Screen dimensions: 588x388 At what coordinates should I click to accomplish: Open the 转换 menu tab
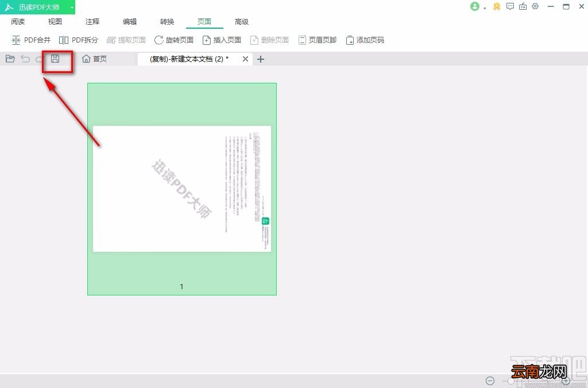[167, 22]
